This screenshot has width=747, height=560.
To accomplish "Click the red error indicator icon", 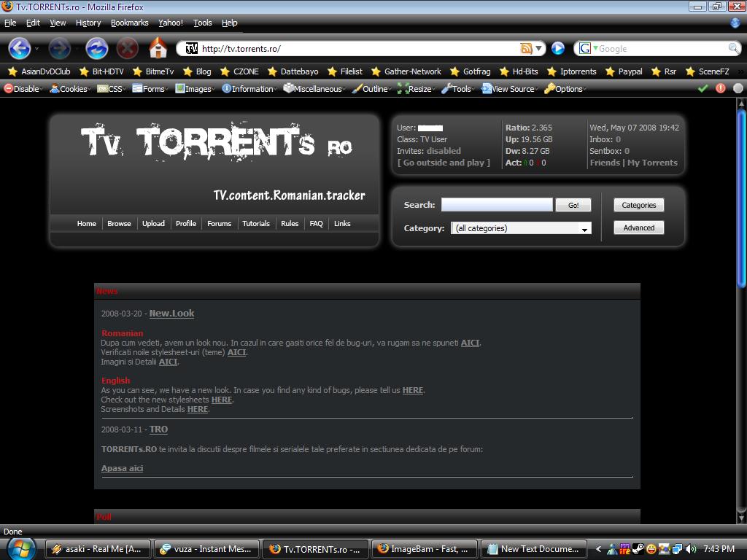I will point(720,88).
